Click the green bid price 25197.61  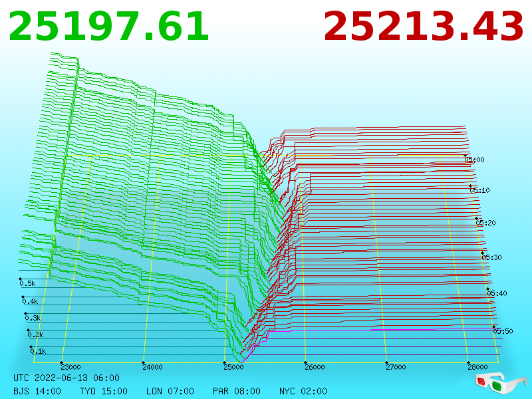pyautogui.click(x=108, y=27)
